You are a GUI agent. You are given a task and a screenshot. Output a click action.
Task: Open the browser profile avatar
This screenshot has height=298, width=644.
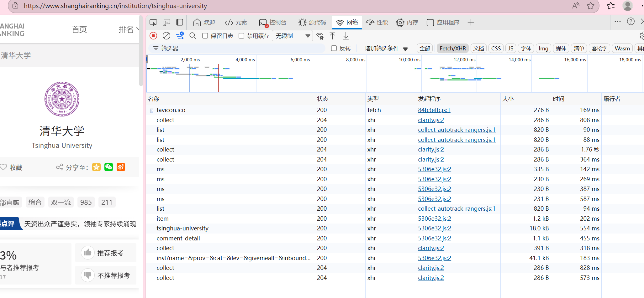[628, 6]
